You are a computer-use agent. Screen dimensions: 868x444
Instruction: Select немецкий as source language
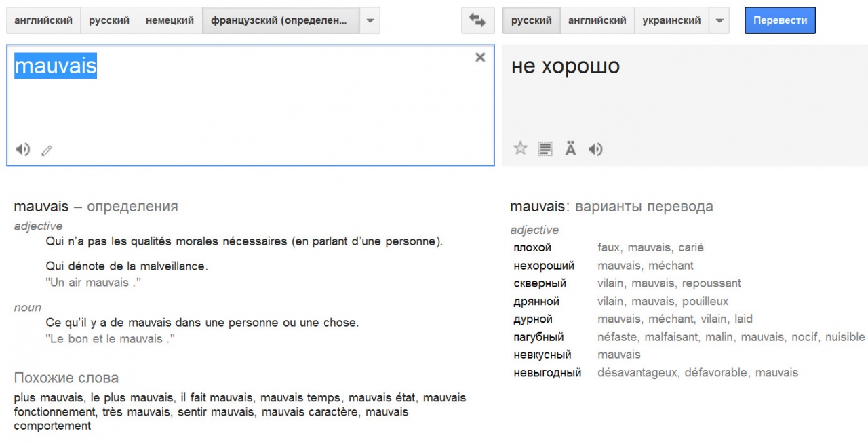170,21
